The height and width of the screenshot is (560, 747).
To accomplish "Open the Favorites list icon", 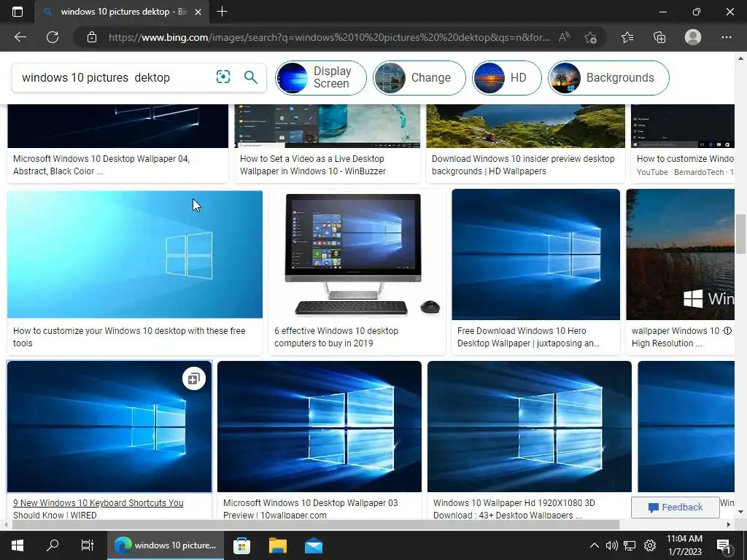I will 627,37.
